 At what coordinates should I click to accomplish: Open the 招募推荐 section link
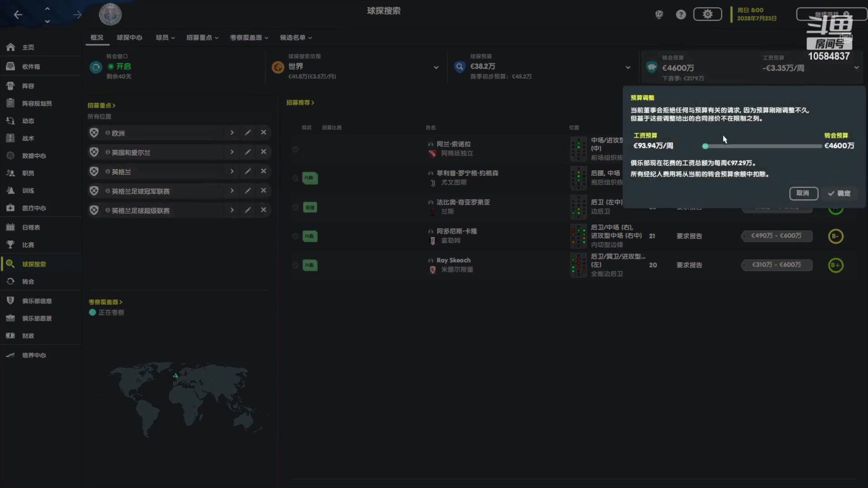point(300,103)
